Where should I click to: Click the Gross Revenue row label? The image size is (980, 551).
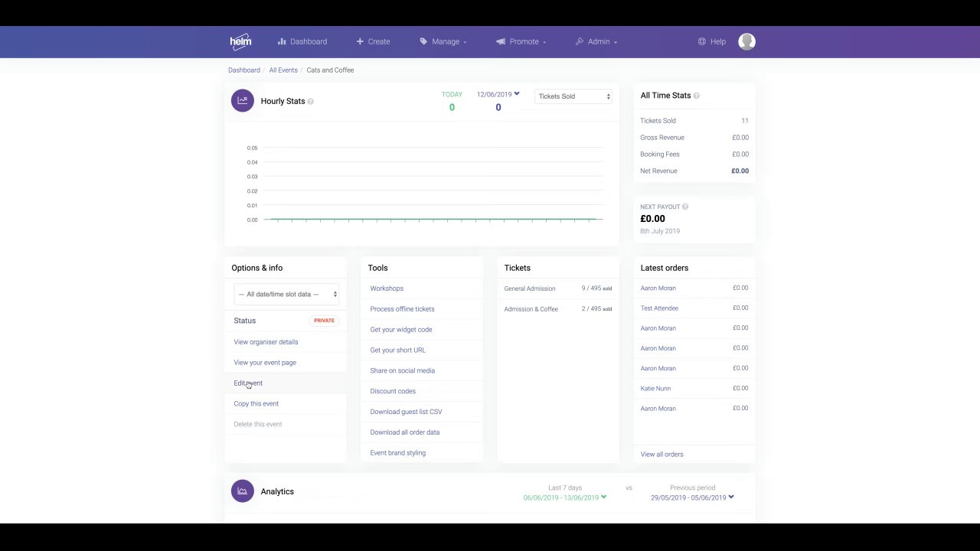(x=662, y=138)
